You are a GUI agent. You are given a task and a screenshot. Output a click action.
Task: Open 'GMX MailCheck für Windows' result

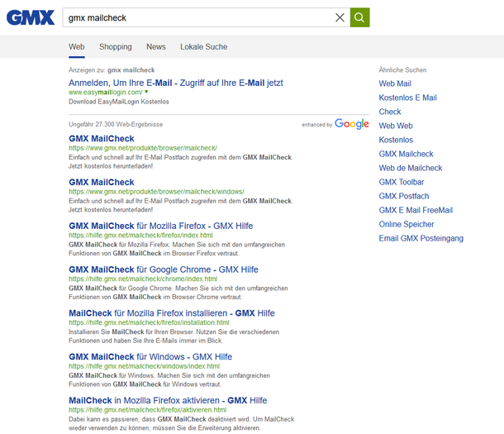point(150,357)
